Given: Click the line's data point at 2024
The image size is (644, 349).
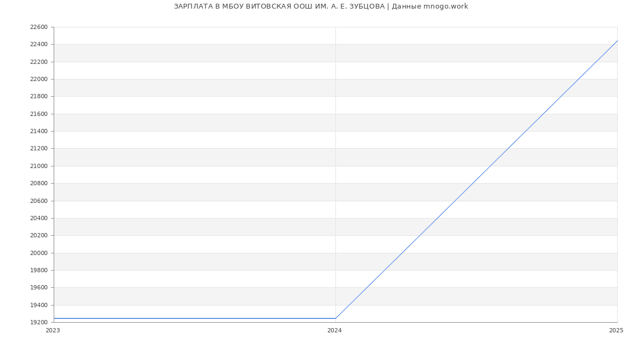Looking at the screenshot, I should [335, 318].
